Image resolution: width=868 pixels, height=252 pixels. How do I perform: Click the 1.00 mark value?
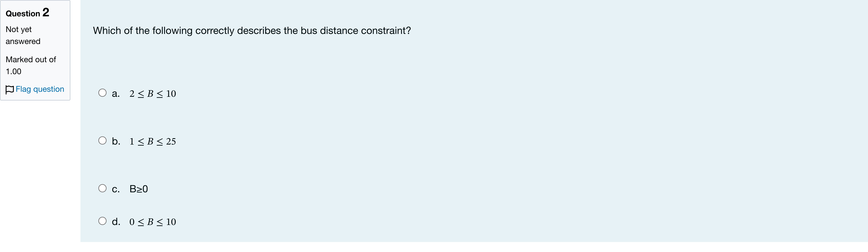click(14, 71)
